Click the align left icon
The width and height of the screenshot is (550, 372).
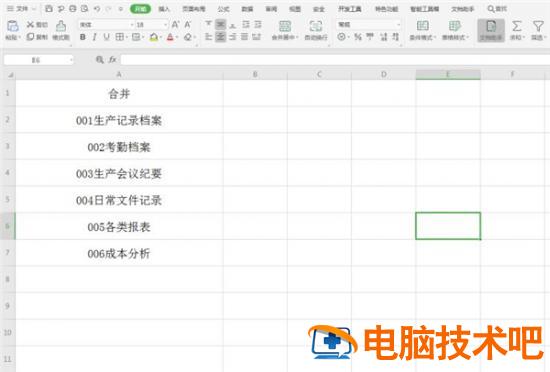coord(208,37)
